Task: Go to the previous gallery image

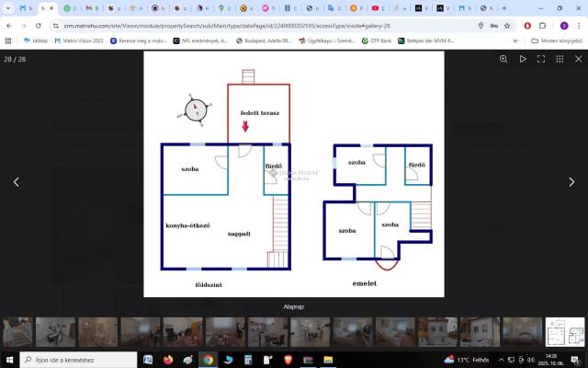Action: (x=16, y=182)
